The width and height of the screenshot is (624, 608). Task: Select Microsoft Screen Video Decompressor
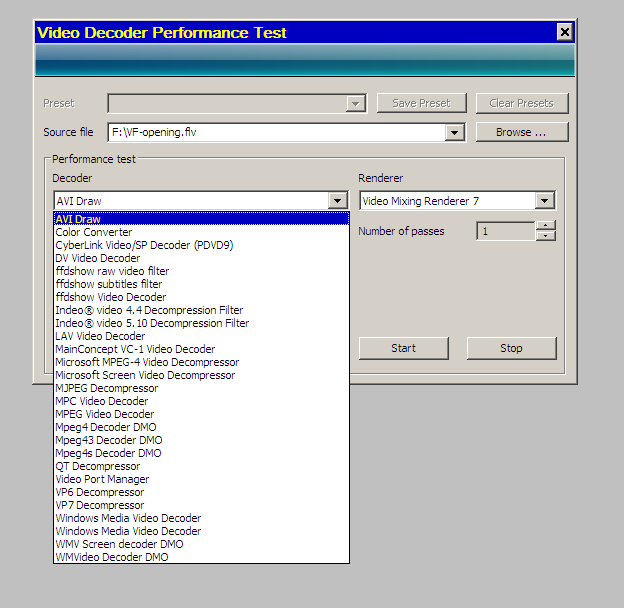coord(201,375)
